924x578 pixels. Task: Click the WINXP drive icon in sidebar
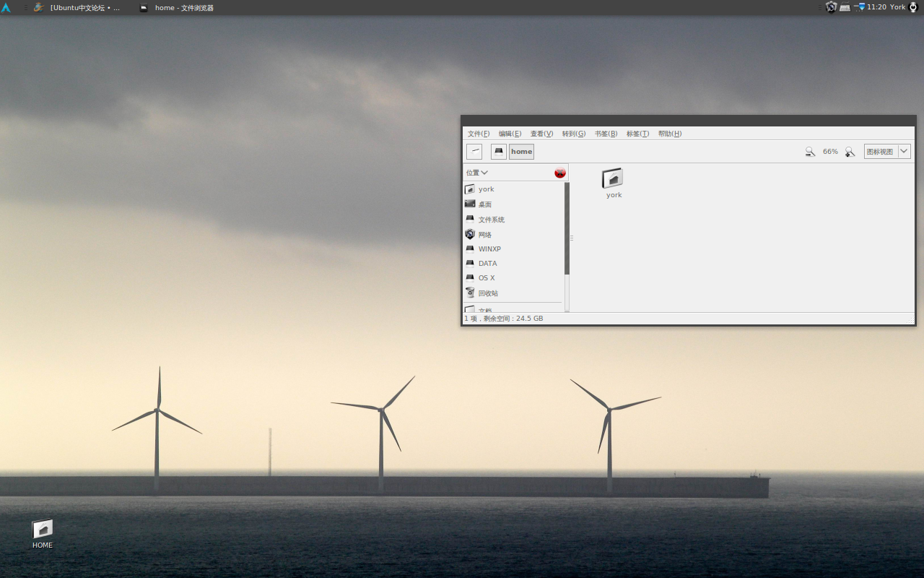point(470,249)
